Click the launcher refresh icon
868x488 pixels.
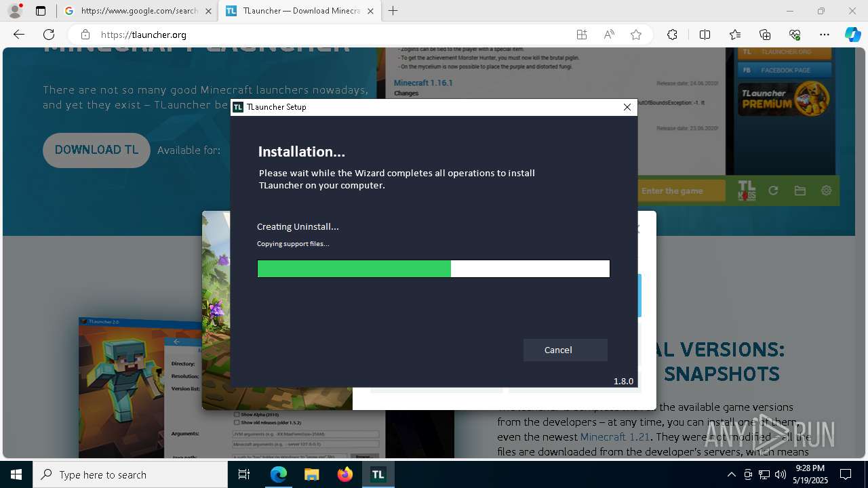point(773,191)
